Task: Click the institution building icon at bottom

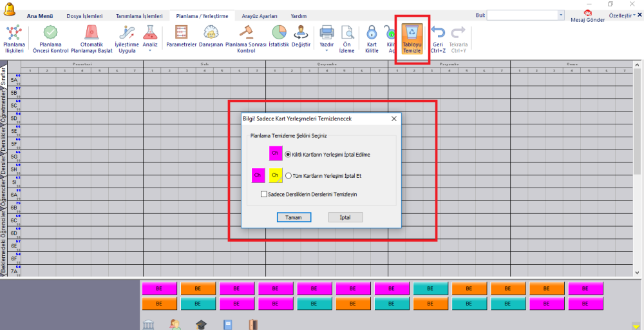Action: click(x=148, y=325)
